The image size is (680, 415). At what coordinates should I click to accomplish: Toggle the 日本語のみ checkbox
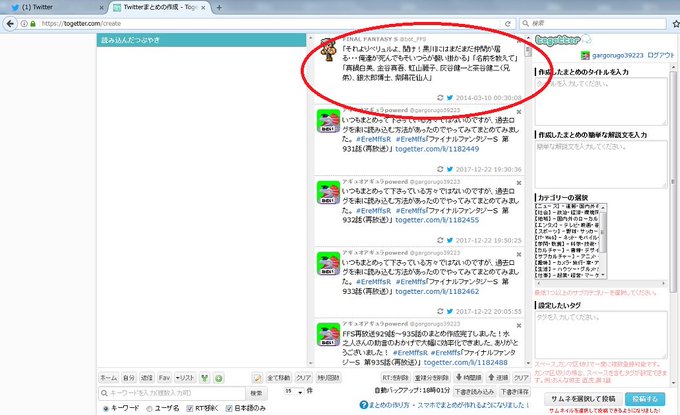(x=229, y=408)
